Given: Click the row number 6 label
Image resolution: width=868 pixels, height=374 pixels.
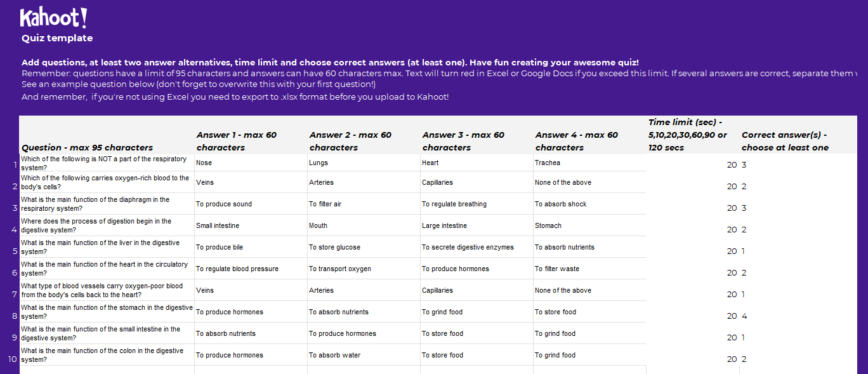Looking at the screenshot, I should (x=15, y=272).
